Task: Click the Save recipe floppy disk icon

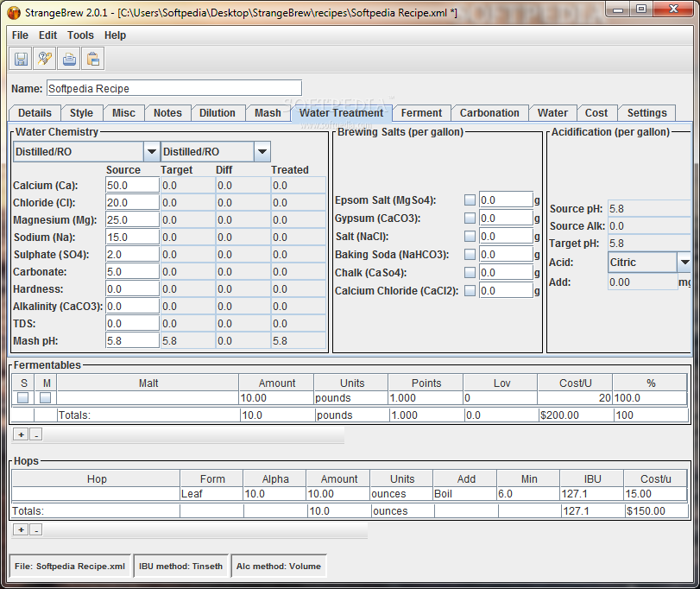Action: 21,59
